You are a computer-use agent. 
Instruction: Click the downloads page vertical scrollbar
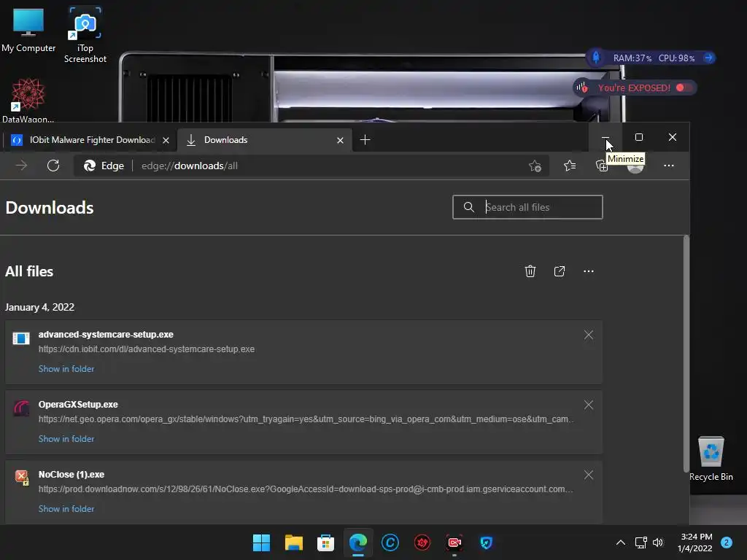click(x=686, y=354)
